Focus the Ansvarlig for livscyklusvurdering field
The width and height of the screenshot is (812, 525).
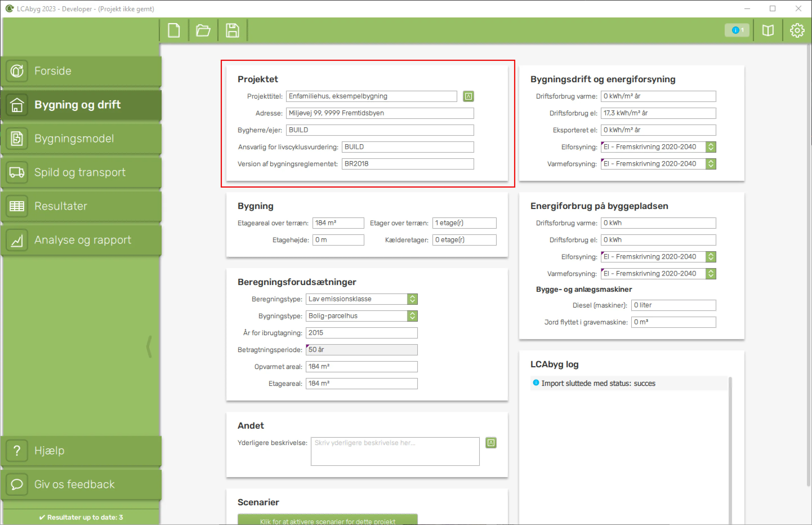click(x=408, y=147)
